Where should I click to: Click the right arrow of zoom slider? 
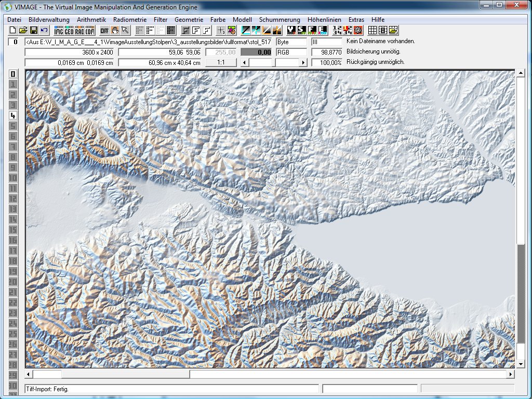[x=304, y=62]
